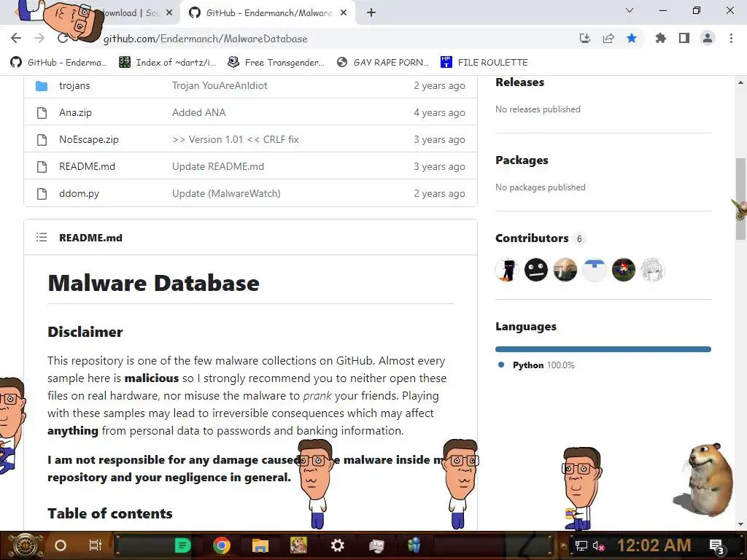Image resolution: width=747 pixels, height=560 pixels.
Task: Click the scrollbar up arrow
Action: point(740,82)
